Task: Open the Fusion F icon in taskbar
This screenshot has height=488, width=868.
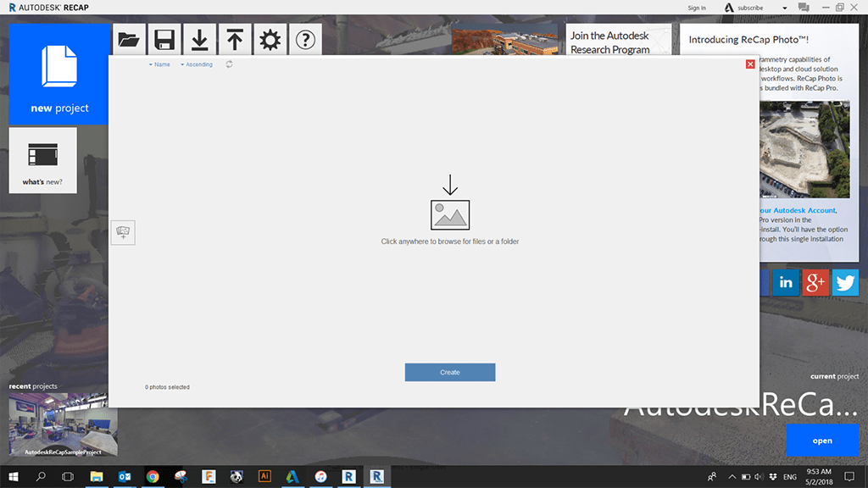Action: tap(209, 476)
